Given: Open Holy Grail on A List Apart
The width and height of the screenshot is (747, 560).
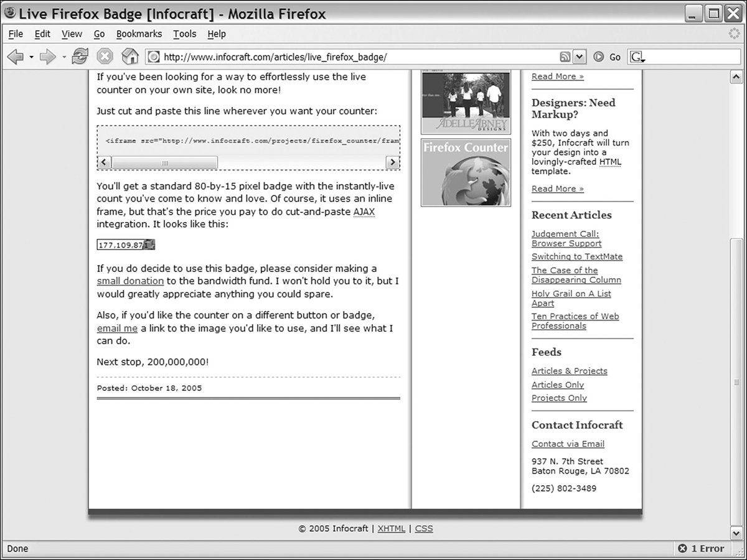Looking at the screenshot, I should (x=571, y=299).
